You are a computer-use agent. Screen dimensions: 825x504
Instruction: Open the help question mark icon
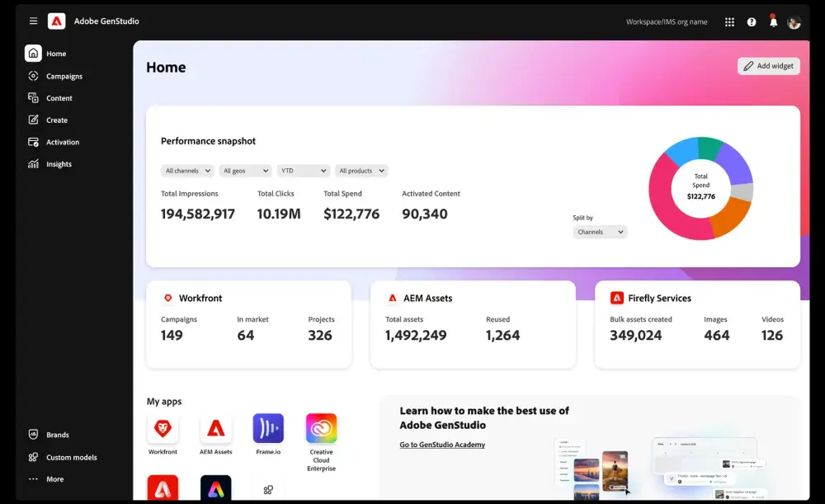752,22
